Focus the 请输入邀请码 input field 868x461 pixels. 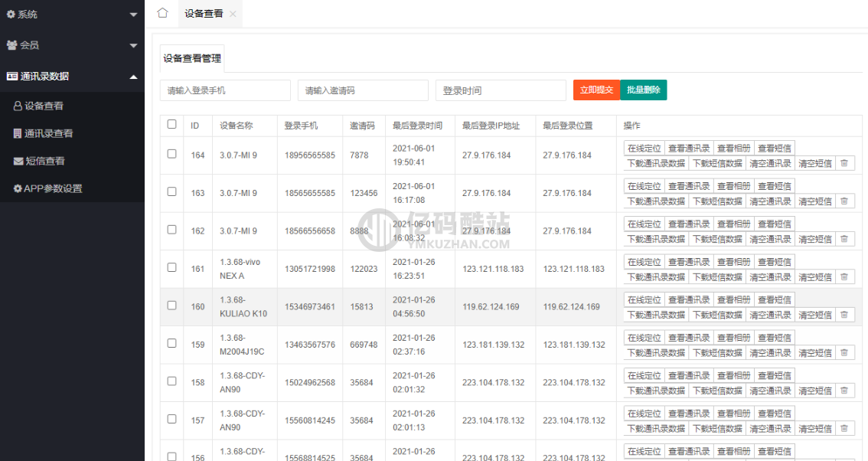coord(363,90)
